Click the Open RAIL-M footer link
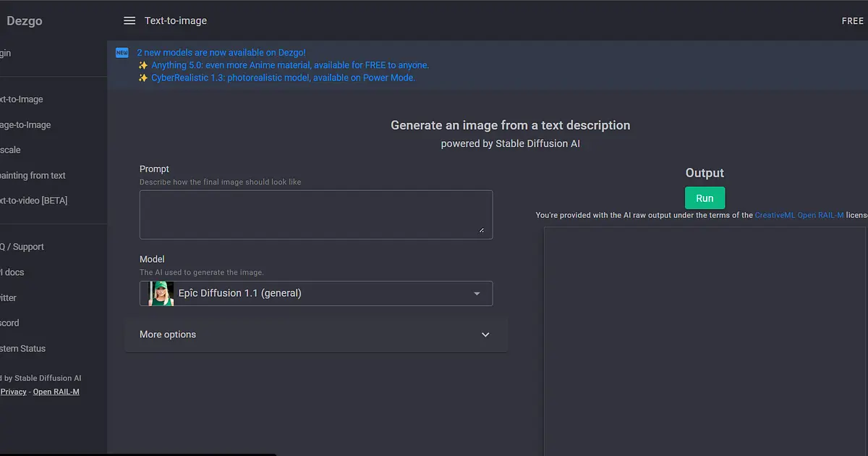Viewport: 868px width, 456px height. coord(56,392)
